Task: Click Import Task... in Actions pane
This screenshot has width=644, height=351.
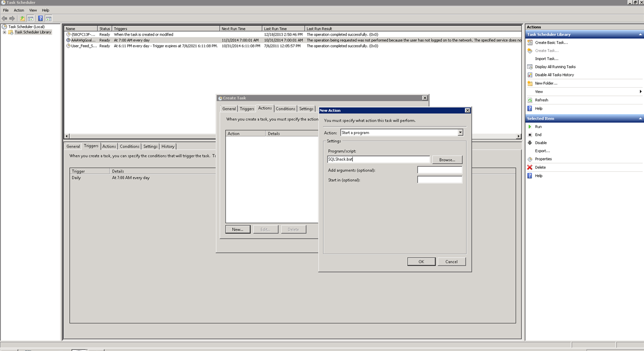Action: click(546, 59)
